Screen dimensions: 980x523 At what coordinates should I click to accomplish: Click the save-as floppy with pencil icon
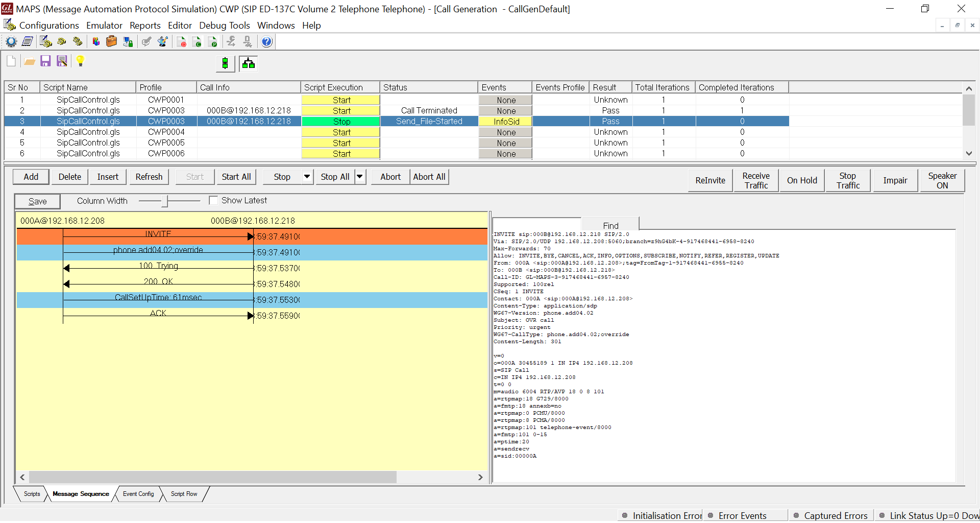(x=62, y=61)
